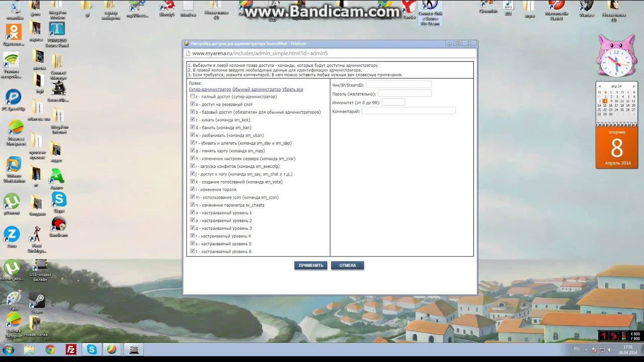Image resolution: width=644 pixels, height=362 pixels.
Task: Toggle 'o - настраиваемый уровень 1' checkbox
Action: pos(192,212)
